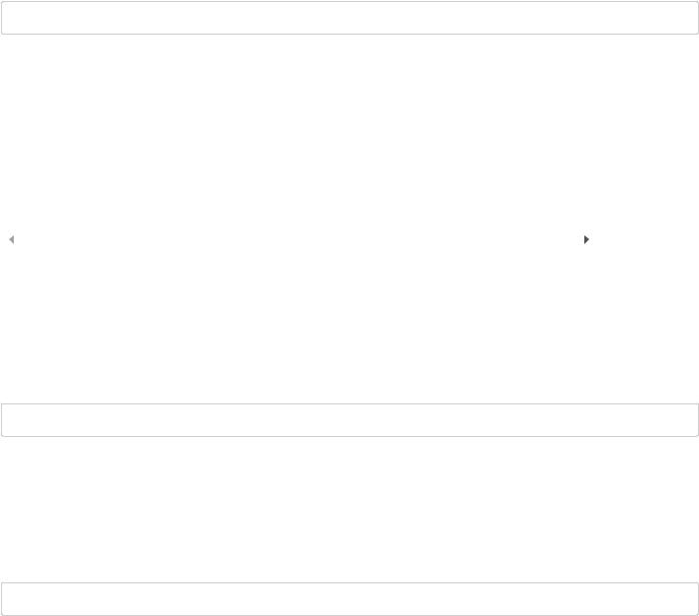Viewport: 699px width, 616px height.
Task: Focus the middle empty text box
Action: (x=350, y=420)
